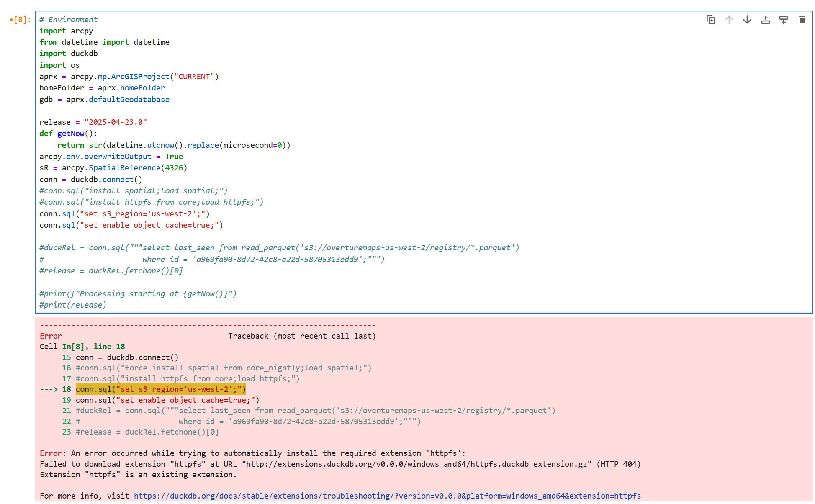Click the 'homeFolder = aprx.homeFolder' line
Viewport: 815px width, 504px height.
102,88
